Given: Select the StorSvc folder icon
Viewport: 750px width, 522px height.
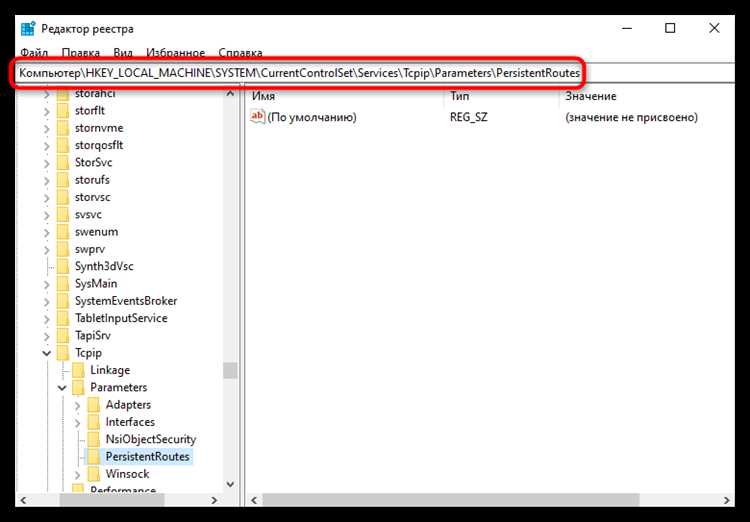Looking at the screenshot, I should pos(63,163).
